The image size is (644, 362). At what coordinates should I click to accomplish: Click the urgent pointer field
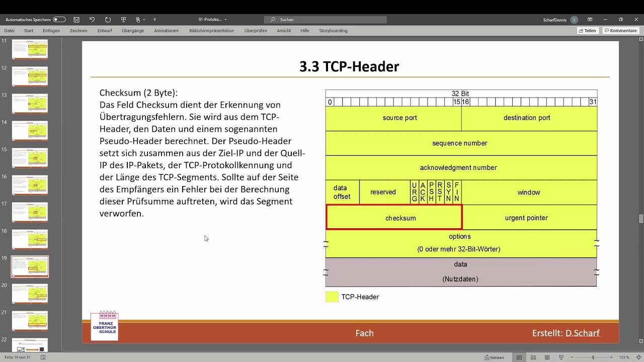tap(530, 217)
